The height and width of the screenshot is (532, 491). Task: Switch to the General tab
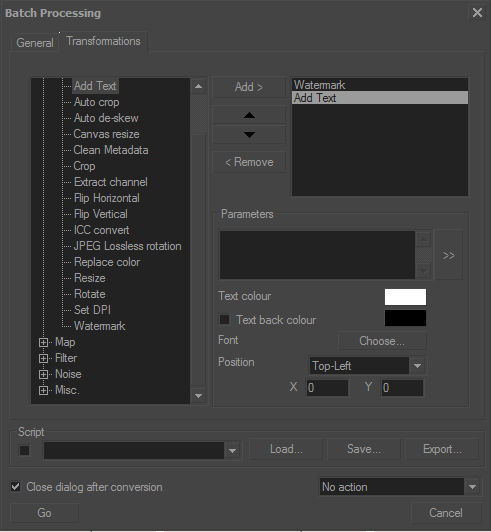coord(35,43)
